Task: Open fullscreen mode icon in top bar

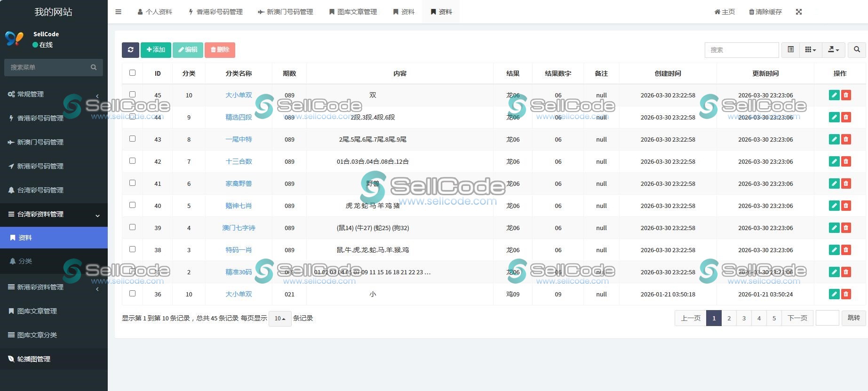Action: point(799,12)
